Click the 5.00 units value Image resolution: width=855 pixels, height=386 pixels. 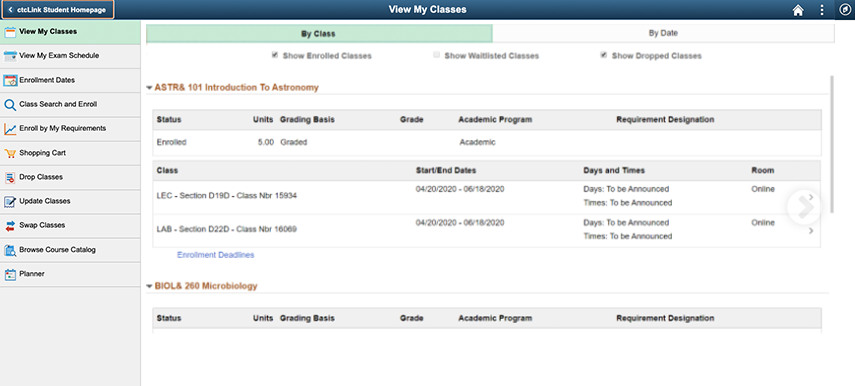[266, 142]
